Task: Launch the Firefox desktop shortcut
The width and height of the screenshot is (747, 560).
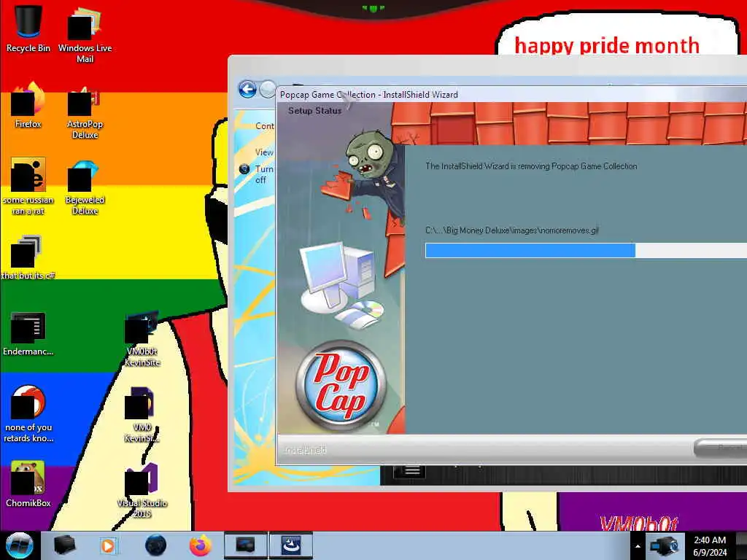Action: tap(28, 105)
